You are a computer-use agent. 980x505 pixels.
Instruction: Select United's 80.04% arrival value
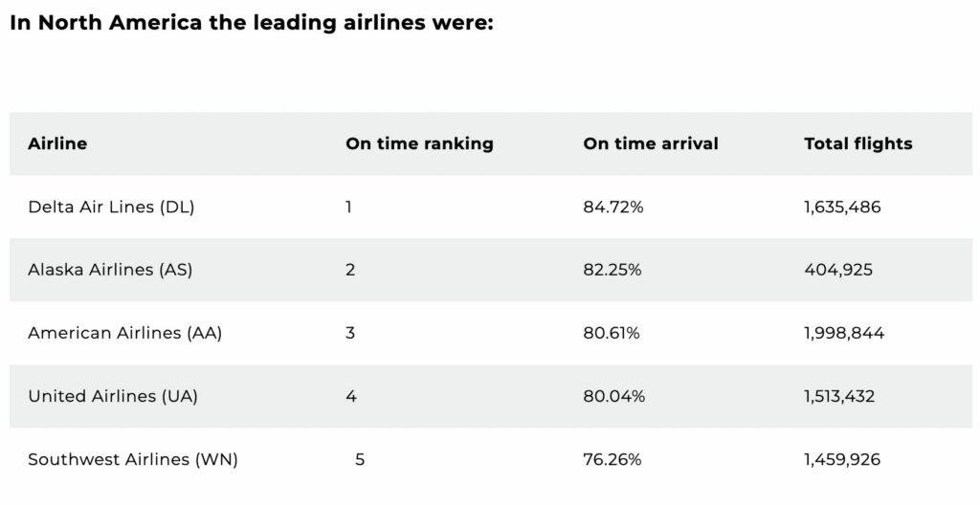point(613,396)
